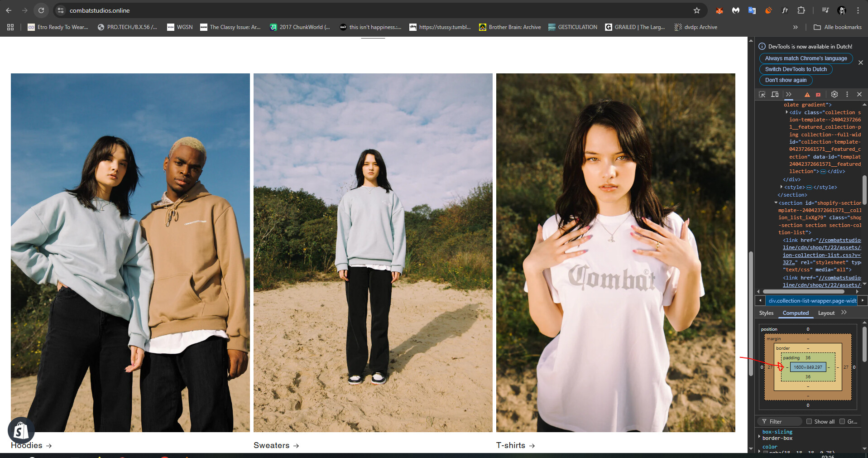Open the DevTools warnings triangle

tap(807, 95)
